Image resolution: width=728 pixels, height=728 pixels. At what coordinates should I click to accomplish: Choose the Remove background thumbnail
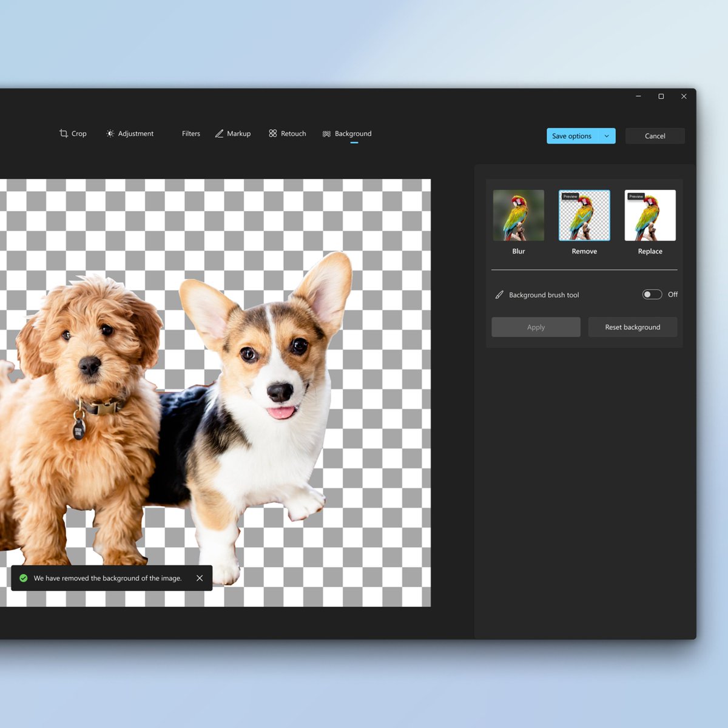pyautogui.click(x=584, y=215)
